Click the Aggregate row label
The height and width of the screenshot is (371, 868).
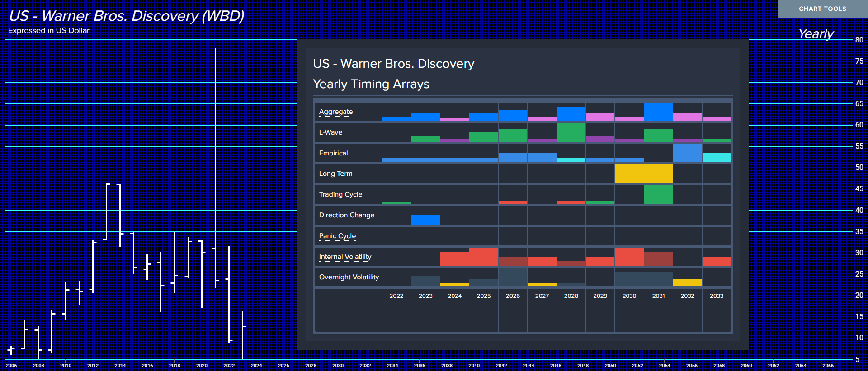coord(335,112)
